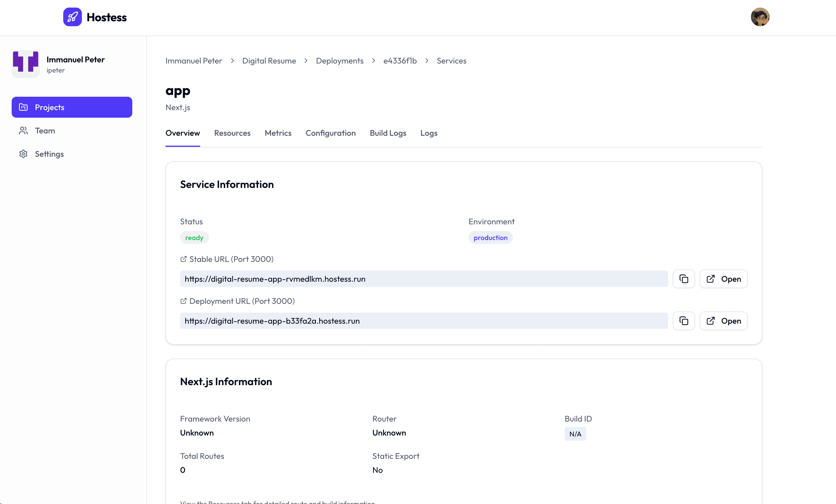Click the Deployment URL text field
836x504 pixels.
click(424, 321)
